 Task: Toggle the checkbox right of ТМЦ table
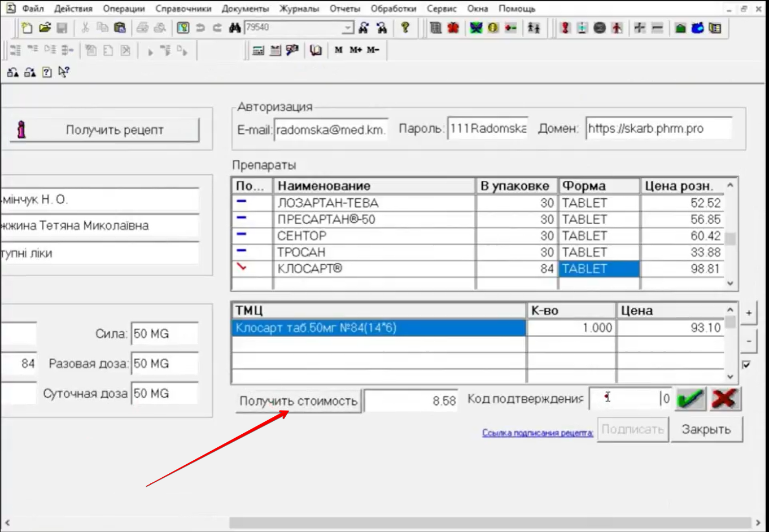point(746,365)
